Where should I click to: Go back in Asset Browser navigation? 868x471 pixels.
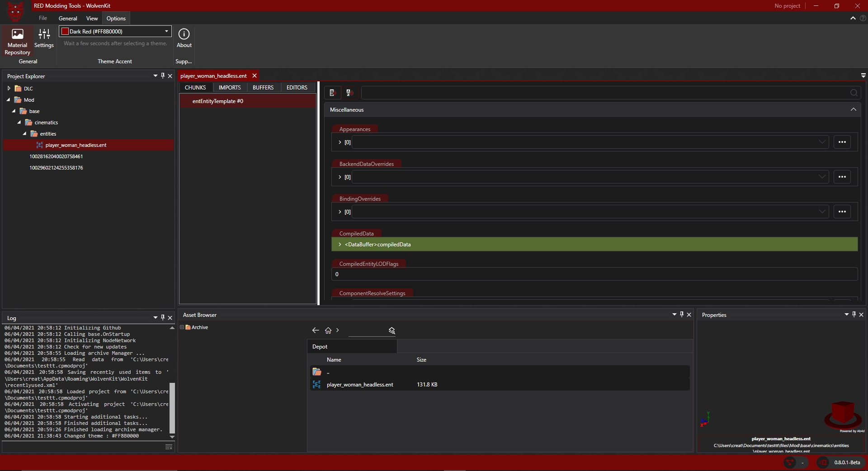click(316, 330)
